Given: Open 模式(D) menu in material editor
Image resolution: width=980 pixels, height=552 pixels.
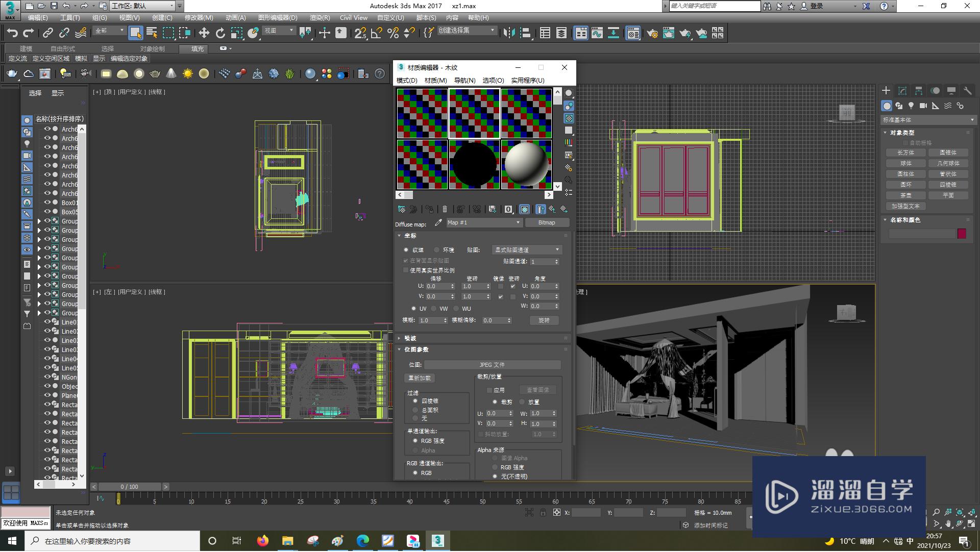Looking at the screenshot, I should 407,80.
